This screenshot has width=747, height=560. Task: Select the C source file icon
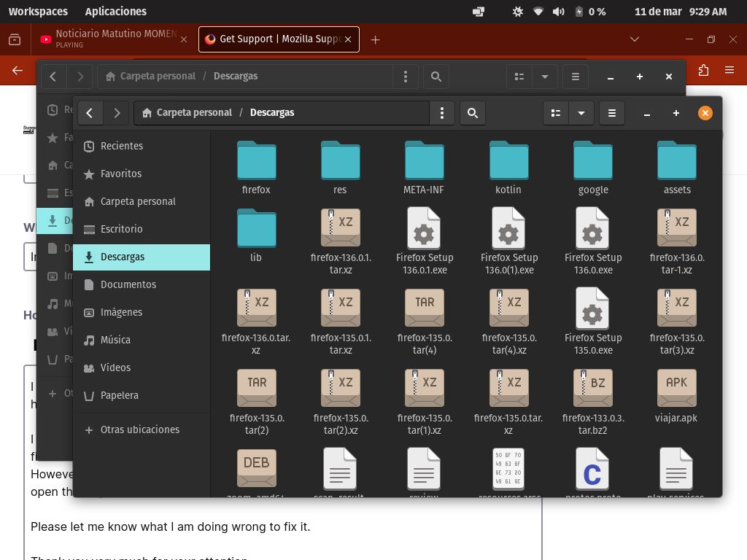pos(592,469)
